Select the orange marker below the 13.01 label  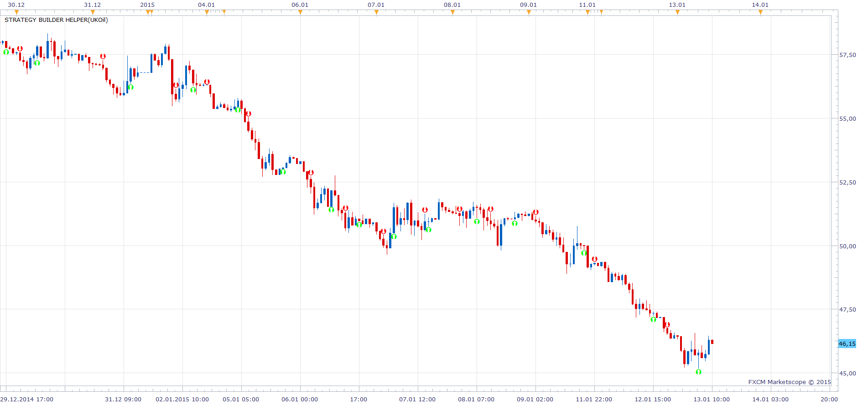(677, 12)
